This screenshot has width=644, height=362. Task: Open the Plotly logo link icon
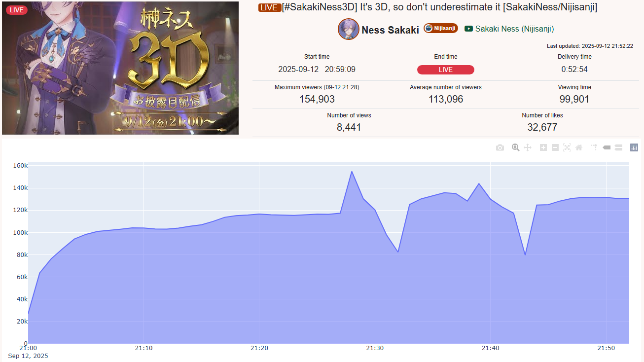click(634, 147)
